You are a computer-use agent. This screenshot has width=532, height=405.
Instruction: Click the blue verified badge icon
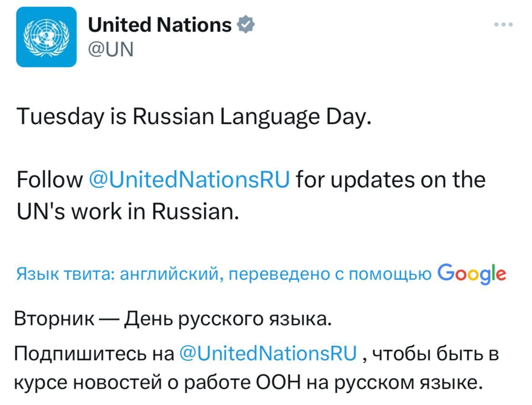click(246, 25)
